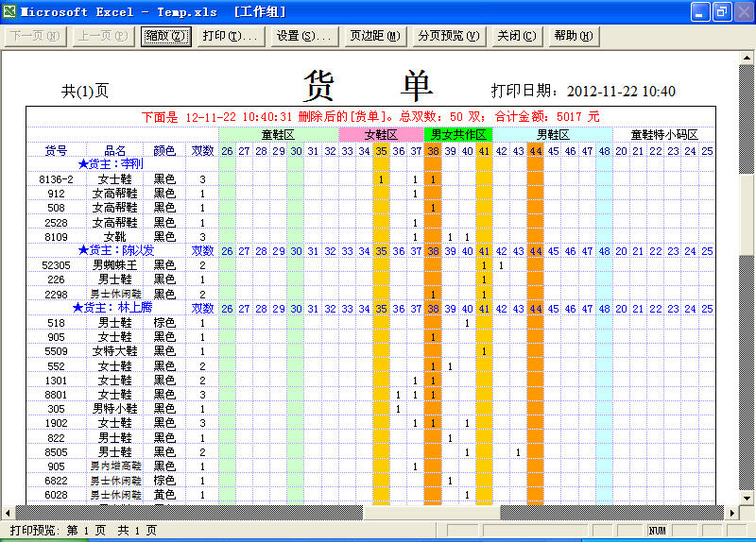Click the 童鞋特小码区 header
Image resolution: width=756 pixels, height=542 pixels.
(664, 134)
